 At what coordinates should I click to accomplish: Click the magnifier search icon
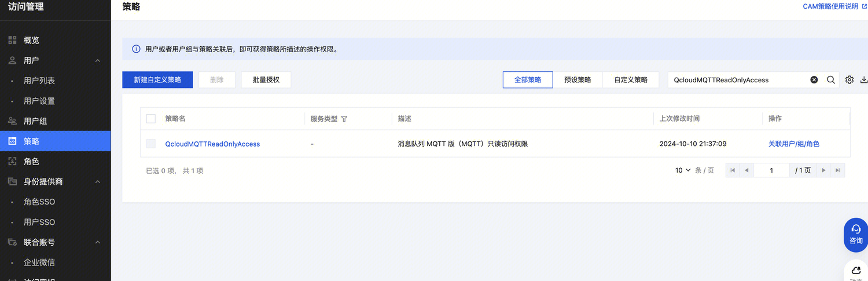tap(831, 80)
